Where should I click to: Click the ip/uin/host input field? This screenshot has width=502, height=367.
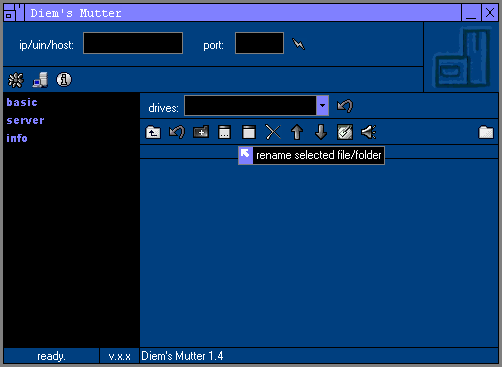(133, 43)
